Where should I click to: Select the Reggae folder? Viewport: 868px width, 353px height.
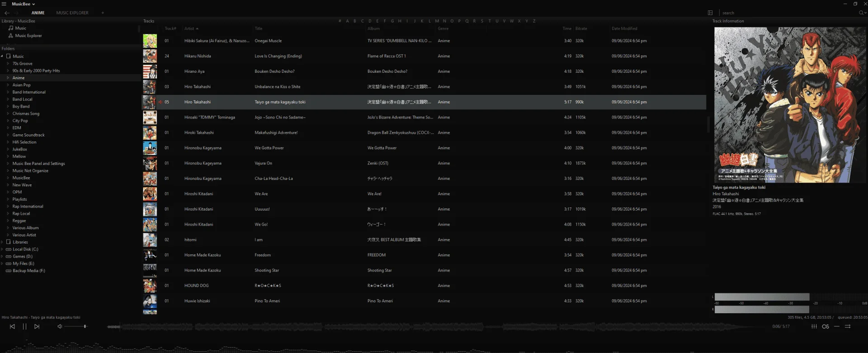pyautogui.click(x=19, y=221)
